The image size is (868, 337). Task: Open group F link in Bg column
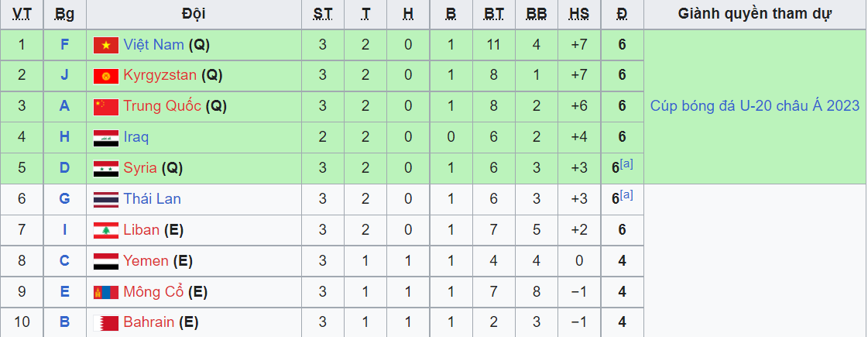pos(65,45)
